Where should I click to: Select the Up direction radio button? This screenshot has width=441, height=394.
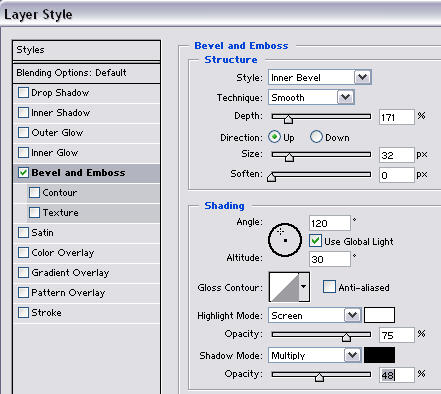274,137
